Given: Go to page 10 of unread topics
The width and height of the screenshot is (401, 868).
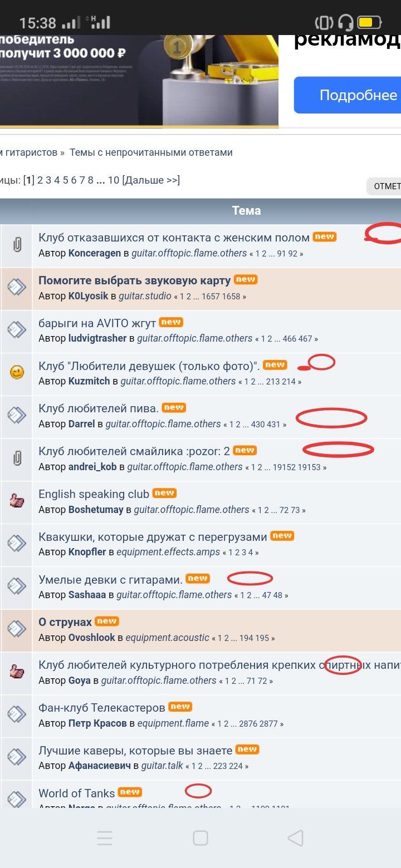Looking at the screenshot, I should point(114,180).
